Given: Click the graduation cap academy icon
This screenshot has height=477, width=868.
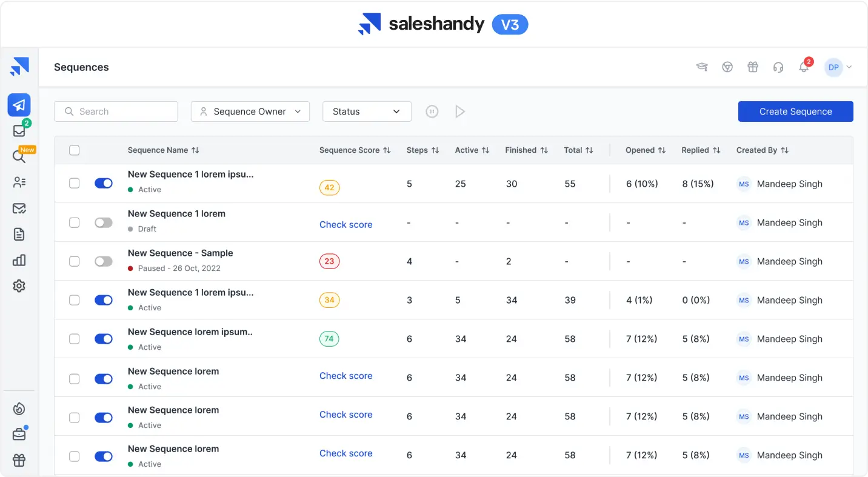Looking at the screenshot, I should click(x=702, y=67).
